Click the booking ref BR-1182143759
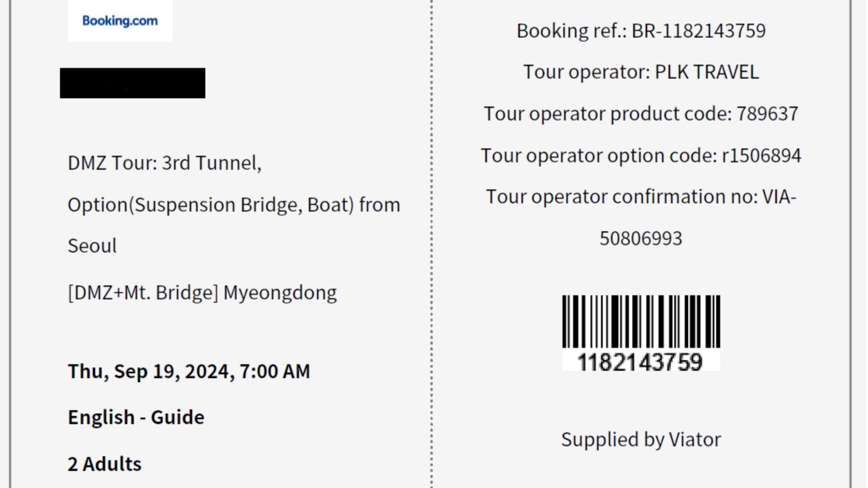 point(698,31)
